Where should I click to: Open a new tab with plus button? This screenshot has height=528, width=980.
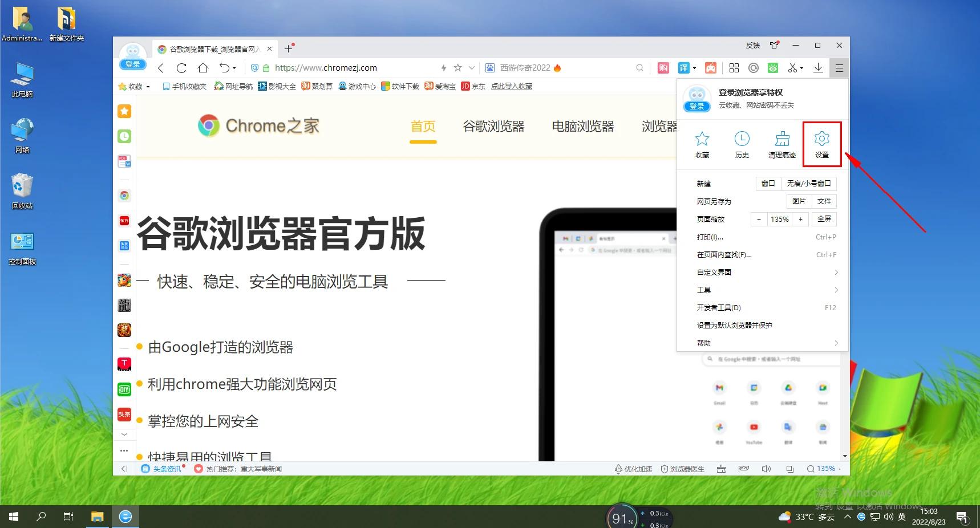(288, 49)
